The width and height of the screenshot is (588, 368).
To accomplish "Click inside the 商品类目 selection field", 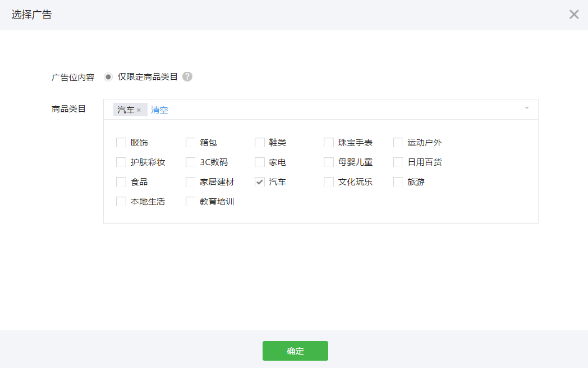I will point(337,110).
